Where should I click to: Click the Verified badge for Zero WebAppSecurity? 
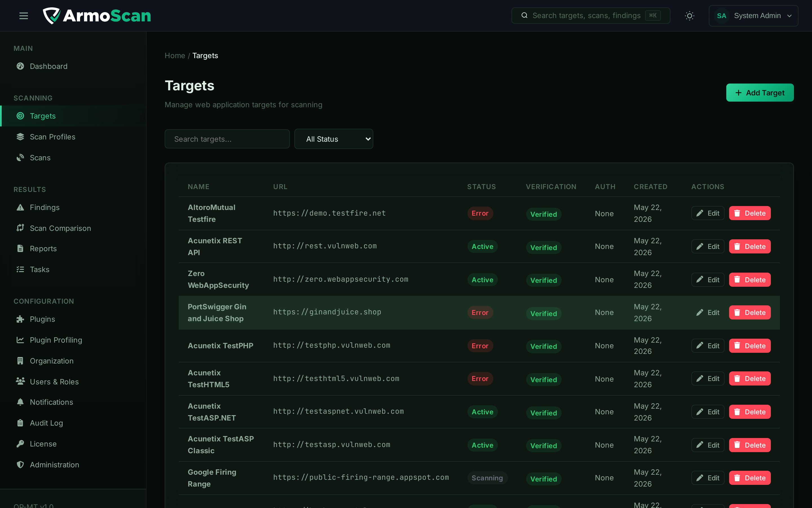coord(543,281)
